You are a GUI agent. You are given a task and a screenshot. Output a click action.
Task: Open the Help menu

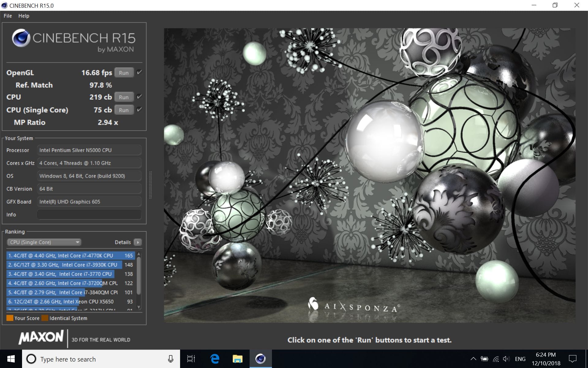tap(24, 16)
